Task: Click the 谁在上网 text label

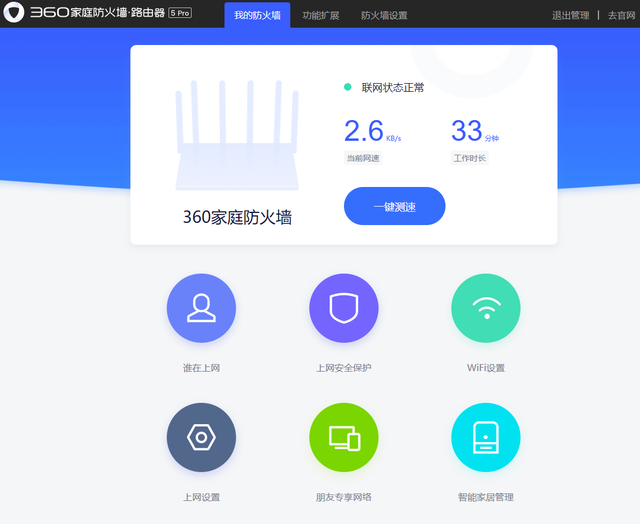Action: [201, 368]
